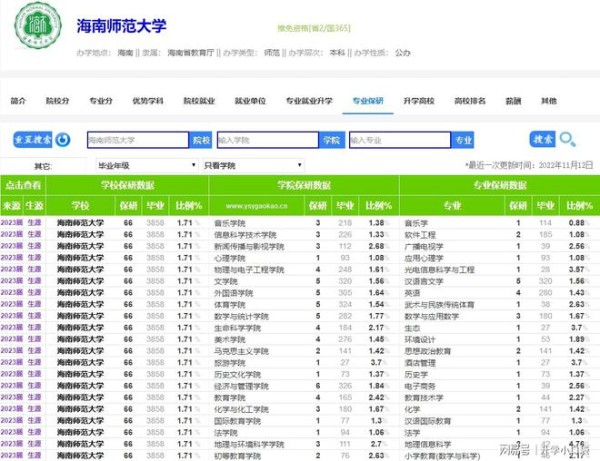Click the 来源 column header
This screenshot has width=600, height=461.
11,206
